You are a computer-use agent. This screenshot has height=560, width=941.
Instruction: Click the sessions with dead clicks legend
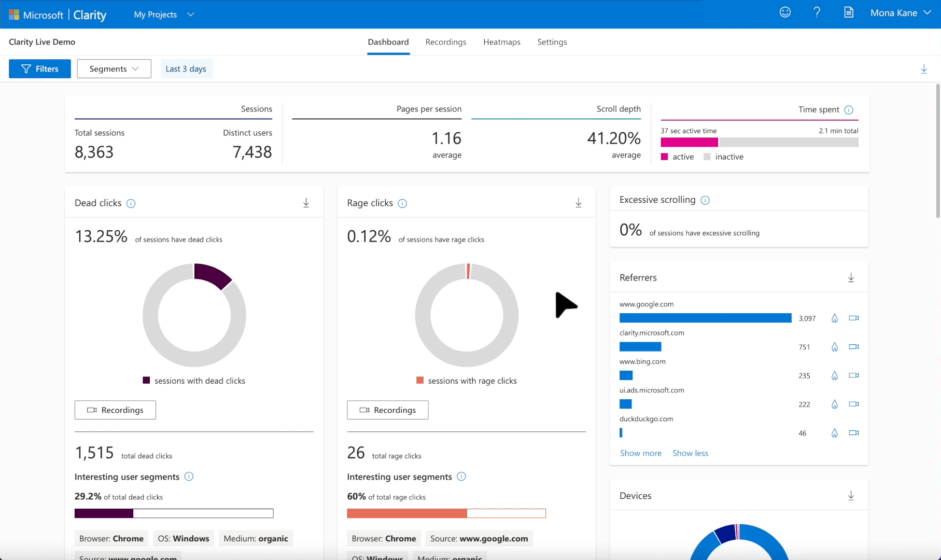194,381
